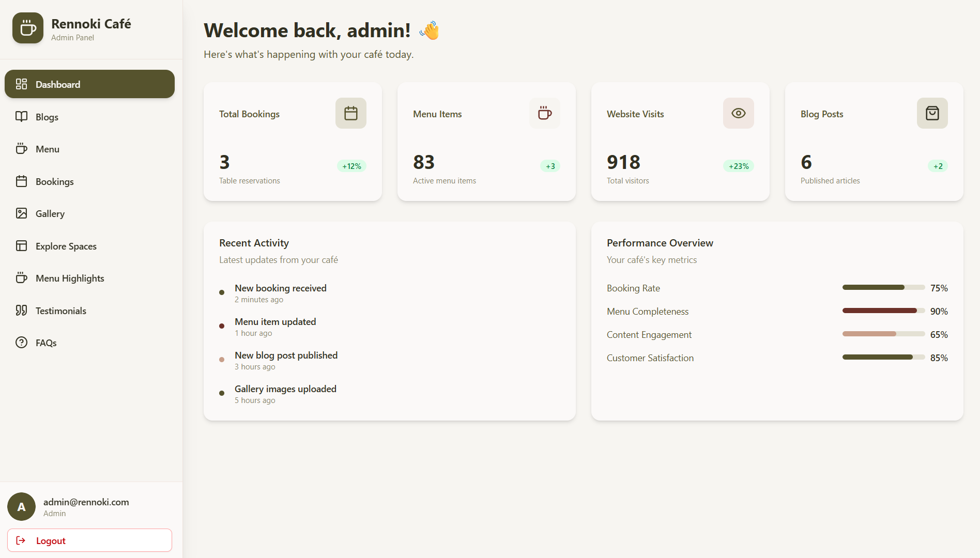Click the '5 hours ago' timestamp
Viewport: 980px width, 558px height.
click(255, 400)
